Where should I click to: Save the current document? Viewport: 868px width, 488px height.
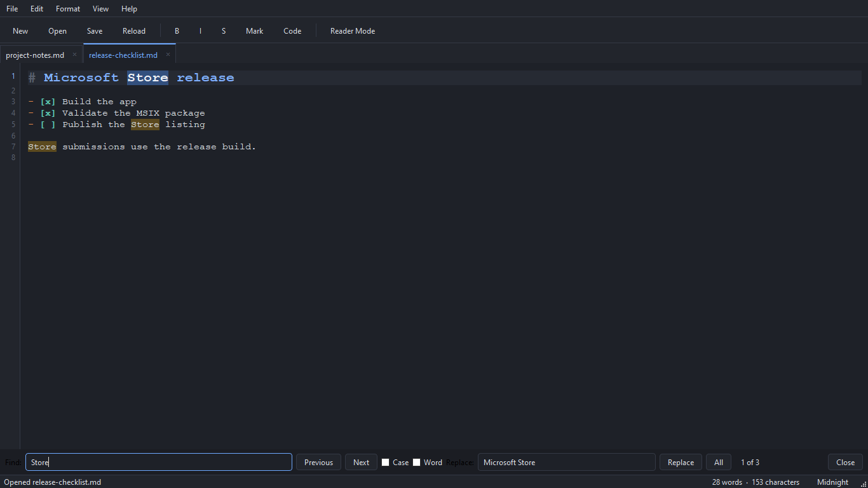(95, 31)
